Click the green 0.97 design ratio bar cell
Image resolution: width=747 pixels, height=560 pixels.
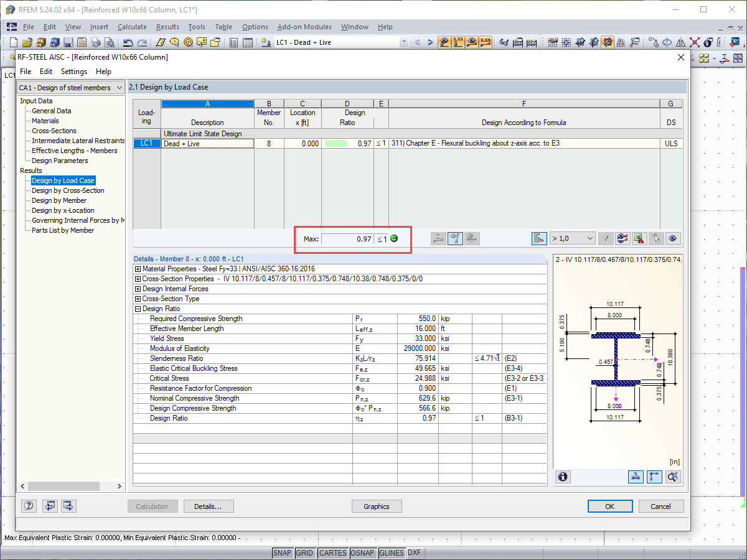pos(347,143)
